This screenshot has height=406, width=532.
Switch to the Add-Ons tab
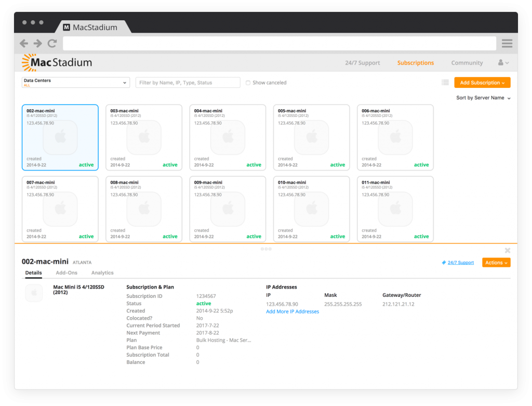click(x=66, y=272)
